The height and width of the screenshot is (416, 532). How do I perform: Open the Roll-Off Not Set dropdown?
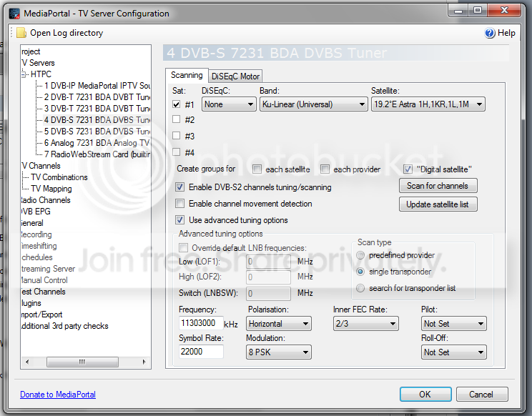click(x=453, y=352)
